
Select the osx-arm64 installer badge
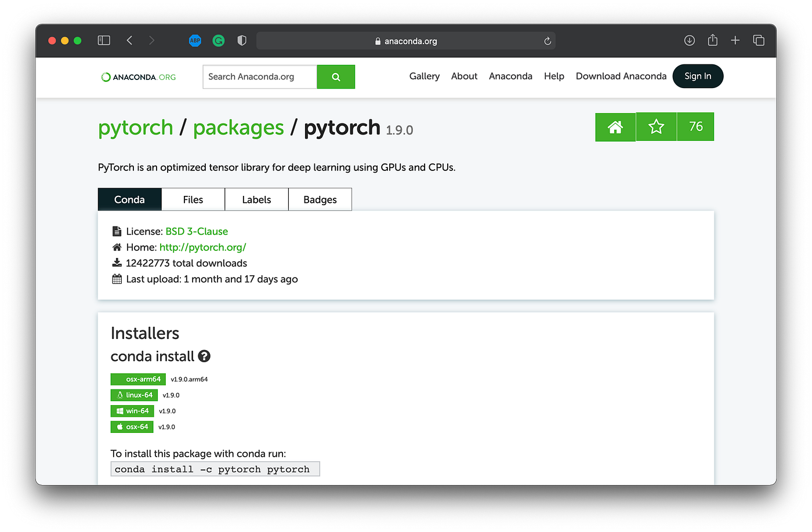(x=138, y=379)
